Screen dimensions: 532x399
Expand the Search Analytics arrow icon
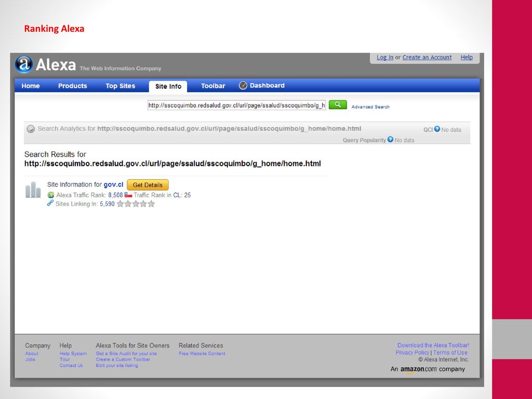point(31,129)
